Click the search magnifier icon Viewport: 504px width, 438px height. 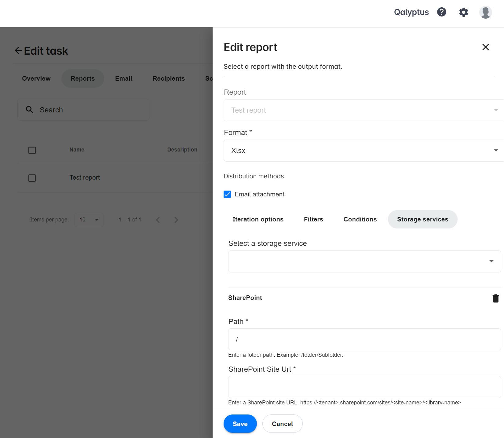[30, 110]
